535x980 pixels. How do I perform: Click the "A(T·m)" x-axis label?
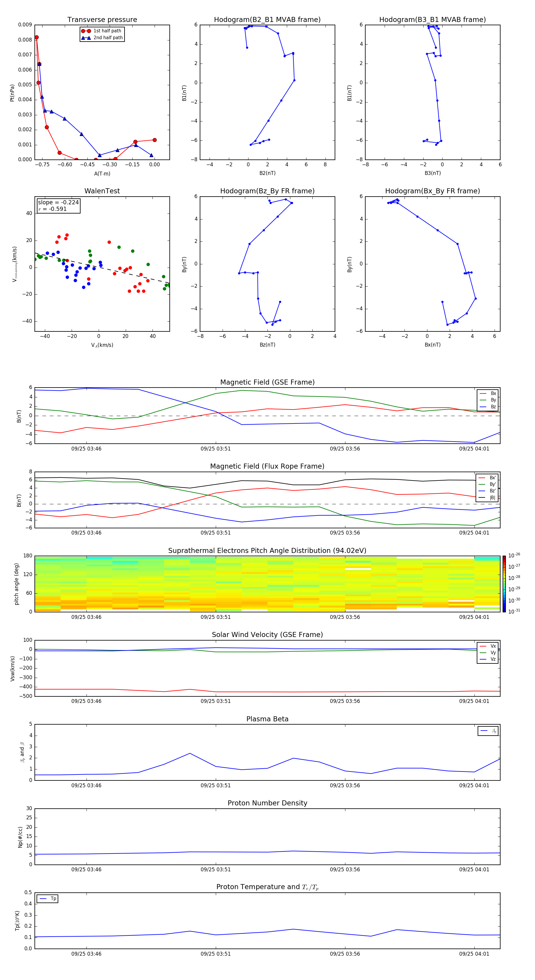(x=102, y=174)
